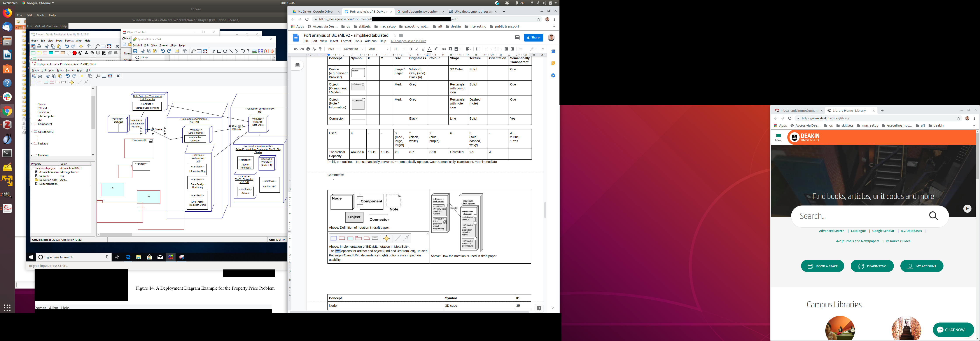Toggle bold formatting in Docs toolbar
The width and height of the screenshot is (980, 341).
click(x=411, y=49)
